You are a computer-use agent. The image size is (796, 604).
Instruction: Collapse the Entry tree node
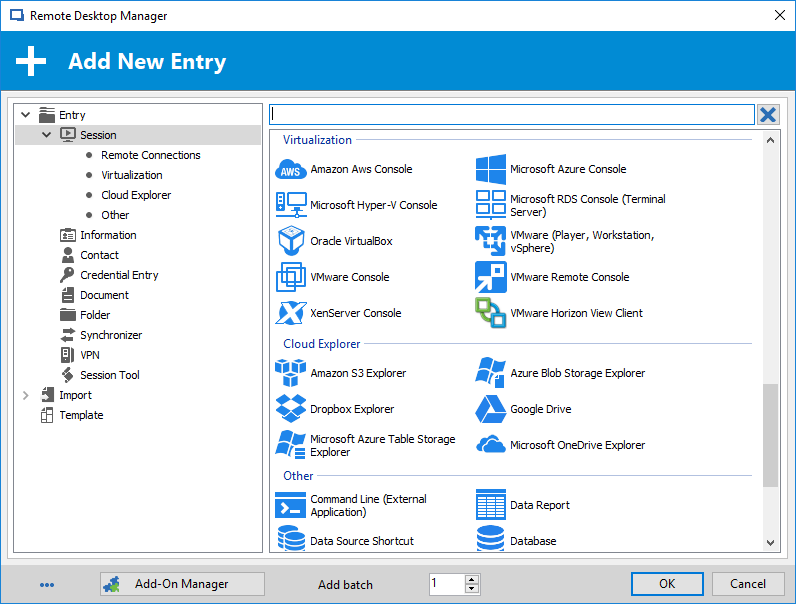[26, 115]
